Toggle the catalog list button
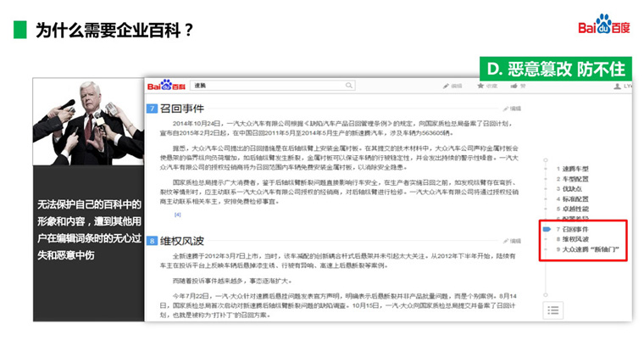 pyautogui.click(x=552, y=310)
